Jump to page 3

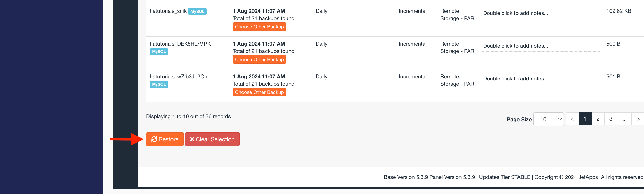611,119
